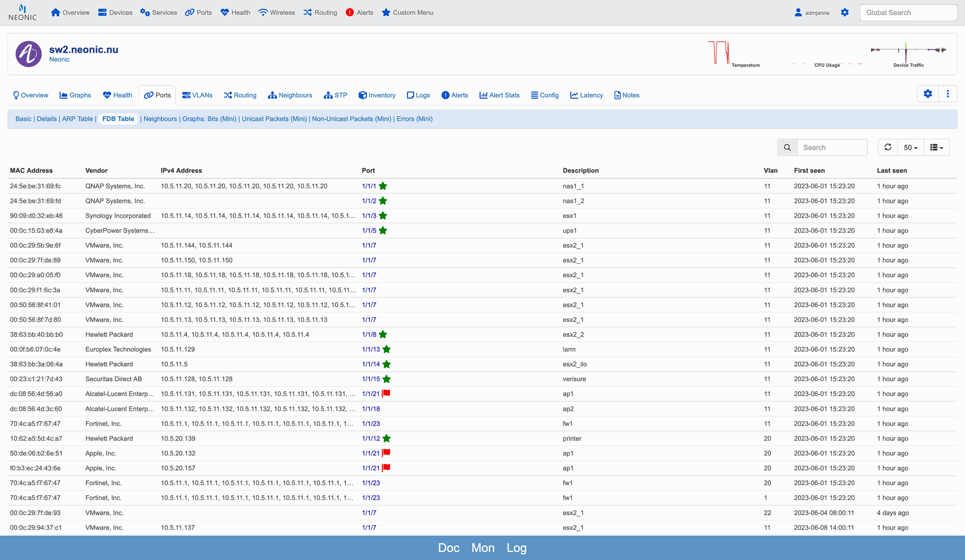Sort by Last seen column header
The height and width of the screenshot is (560, 965).
(892, 171)
